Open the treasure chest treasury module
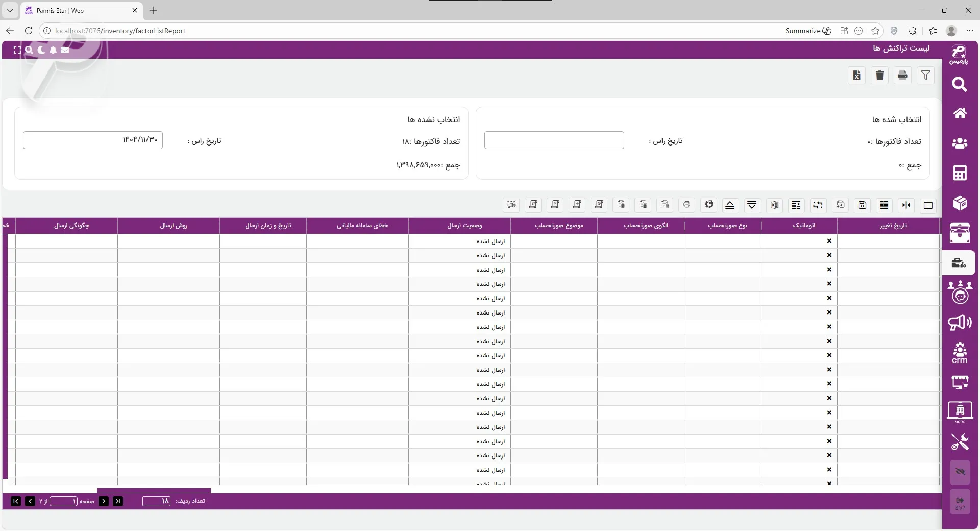Screen dimensions: 980x531 [x=960, y=233]
